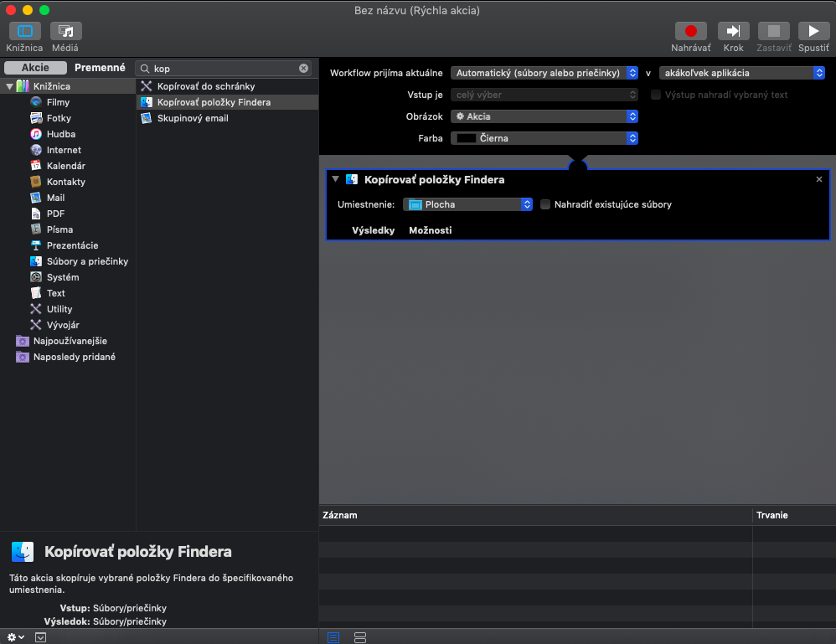Open the Obrázok Akcia dropdown
This screenshot has height=644, width=836.
pos(544,116)
